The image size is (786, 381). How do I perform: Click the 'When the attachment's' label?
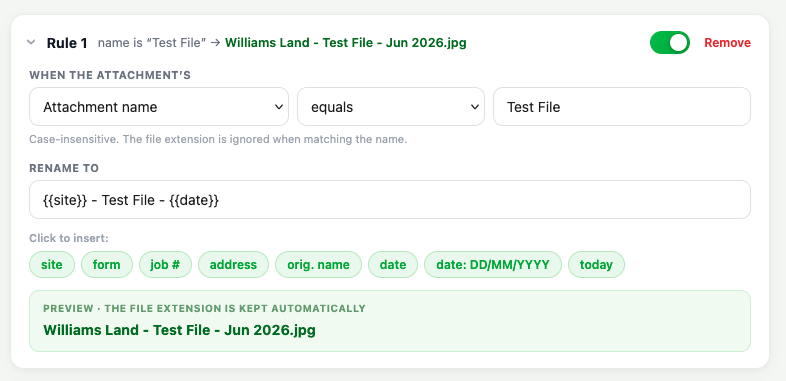pos(110,76)
